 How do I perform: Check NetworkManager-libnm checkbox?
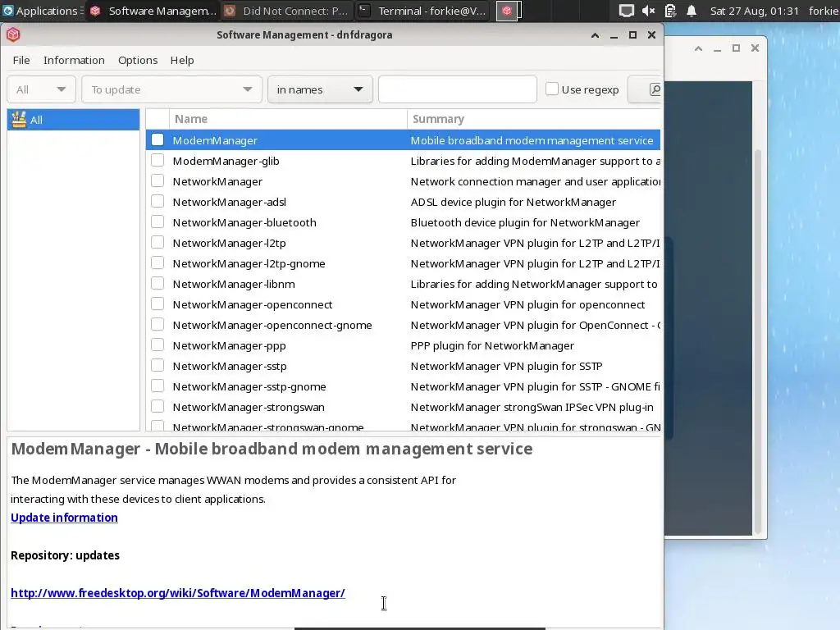pos(157,283)
